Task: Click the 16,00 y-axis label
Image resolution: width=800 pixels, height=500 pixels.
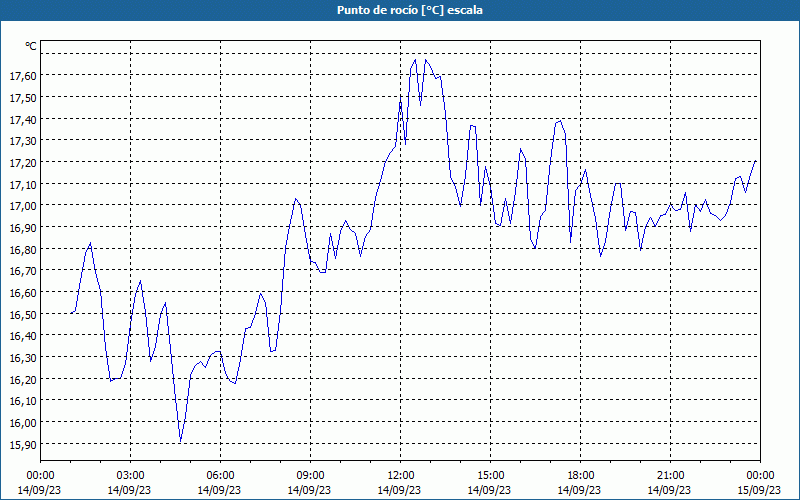Action: (23, 422)
